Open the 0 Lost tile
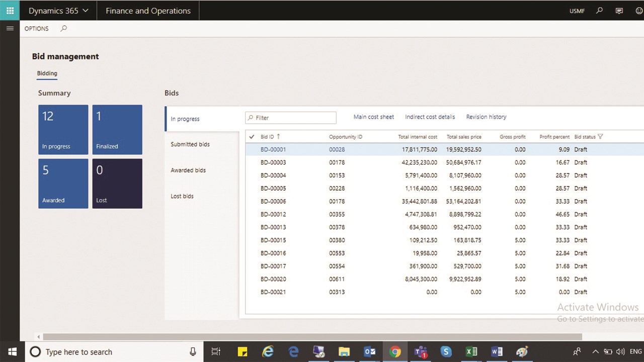 pyautogui.click(x=117, y=184)
